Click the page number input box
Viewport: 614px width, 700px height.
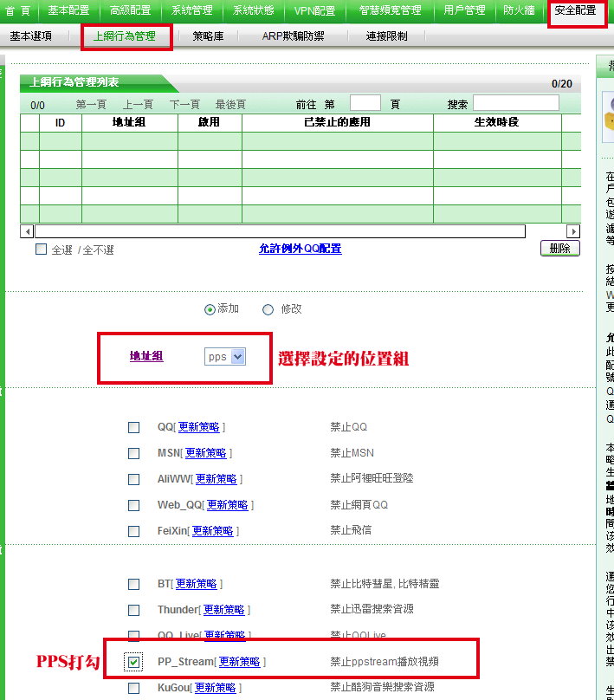point(365,103)
